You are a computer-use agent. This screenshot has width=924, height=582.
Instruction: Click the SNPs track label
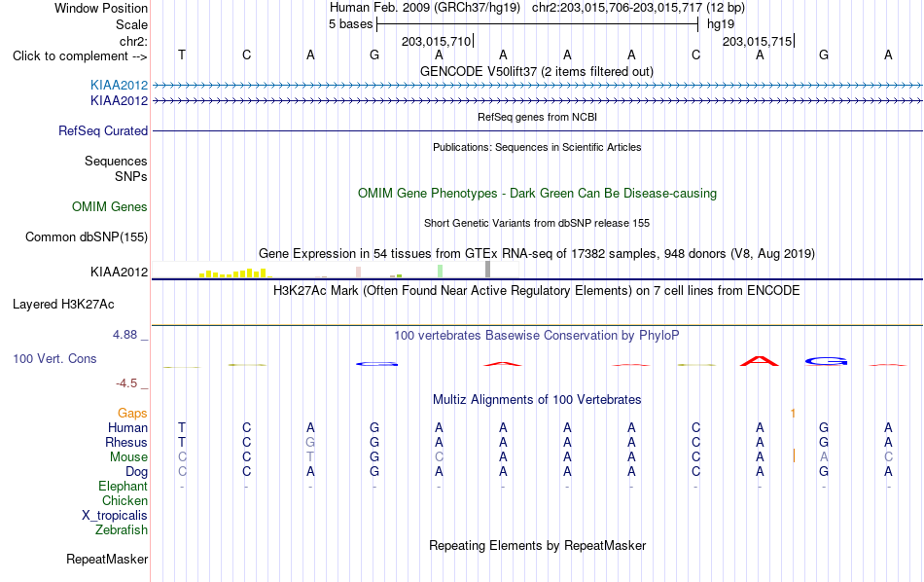[131, 176]
